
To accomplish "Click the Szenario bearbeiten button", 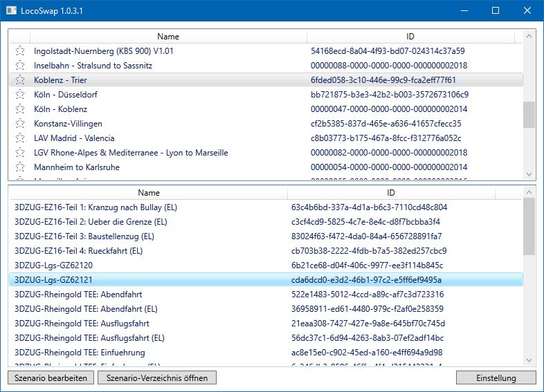I will coord(51,378).
